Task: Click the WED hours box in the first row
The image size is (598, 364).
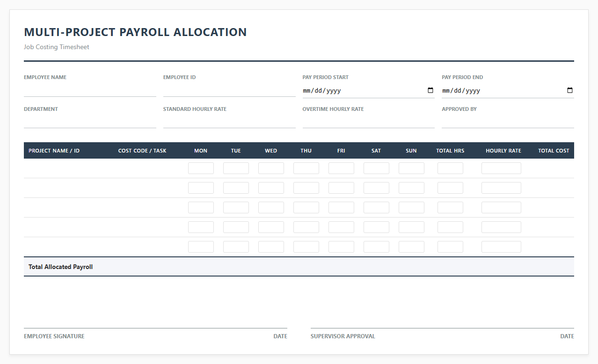Action: (x=271, y=168)
